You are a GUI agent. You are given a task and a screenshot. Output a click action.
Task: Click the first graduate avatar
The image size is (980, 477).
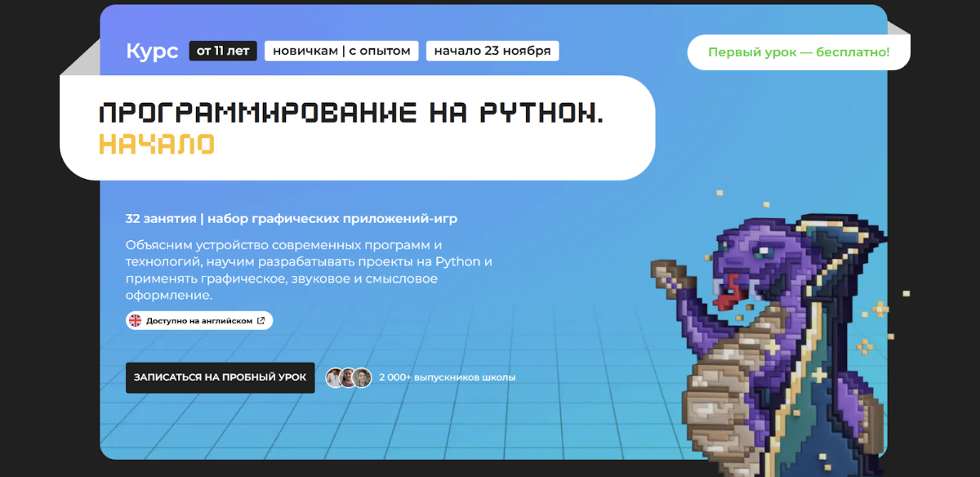point(334,377)
